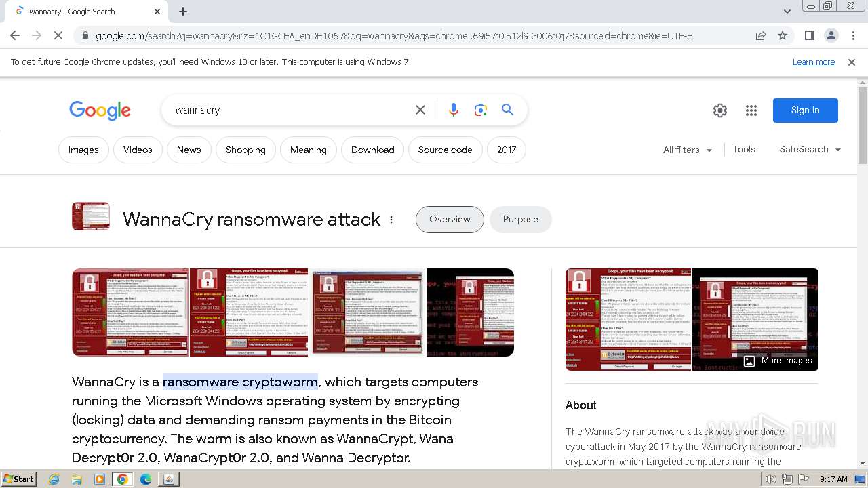
Task: Click the Sign in button
Action: pos(806,110)
